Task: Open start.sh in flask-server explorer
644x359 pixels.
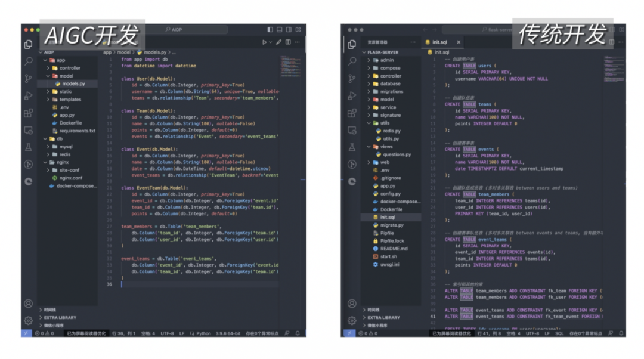Action: pyautogui.click(x=389, y=256)
